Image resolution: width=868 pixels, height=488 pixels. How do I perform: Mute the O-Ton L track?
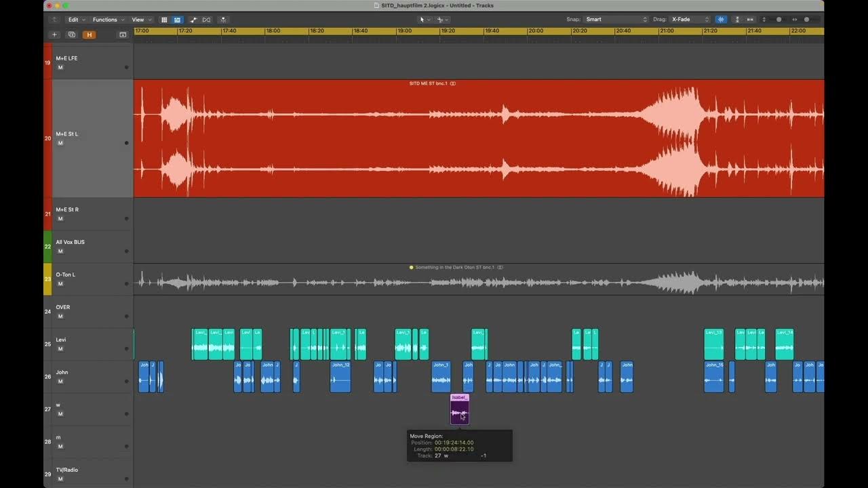tap(60, 284)
